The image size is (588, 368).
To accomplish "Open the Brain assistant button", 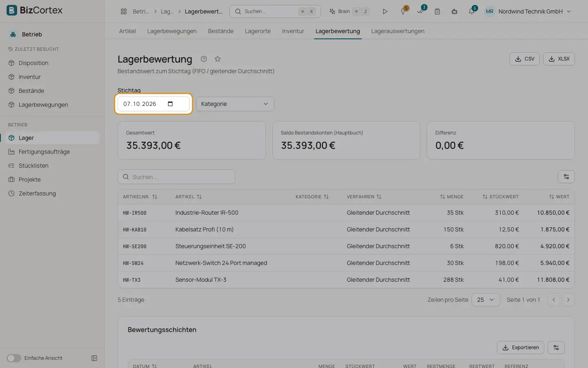I will (x=350, y=11).
